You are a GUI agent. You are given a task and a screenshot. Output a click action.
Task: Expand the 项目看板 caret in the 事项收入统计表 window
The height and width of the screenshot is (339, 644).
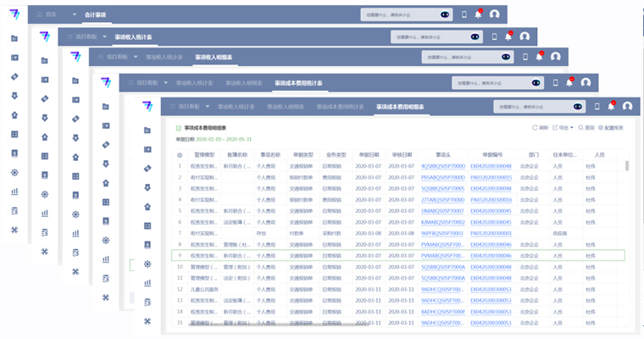point(105,36)
